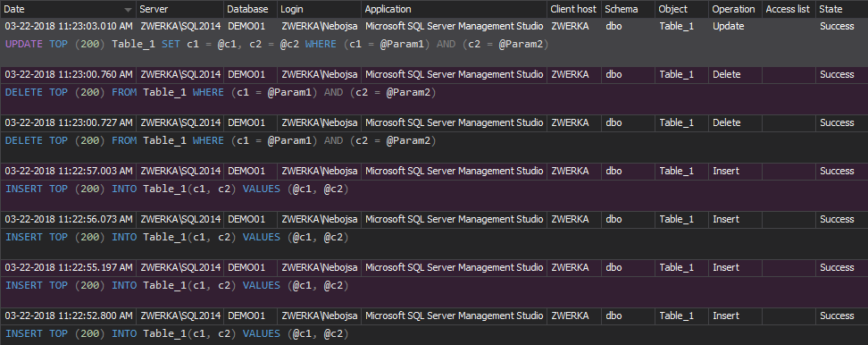This screenshot has height=345, width=868.
Task: Select the Update operation row at 11:23:03.010
Action: [x=434, y=26]
